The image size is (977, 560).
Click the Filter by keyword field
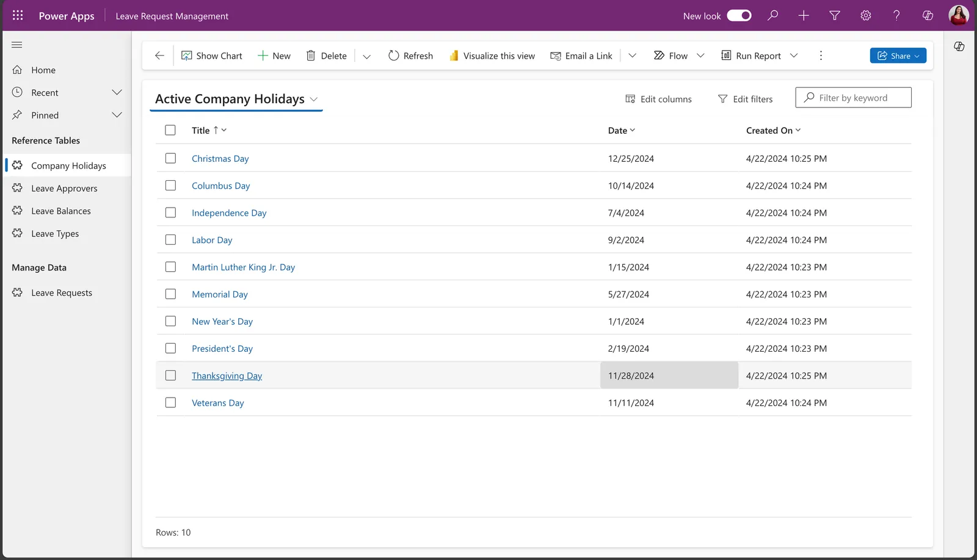point(853,98)
